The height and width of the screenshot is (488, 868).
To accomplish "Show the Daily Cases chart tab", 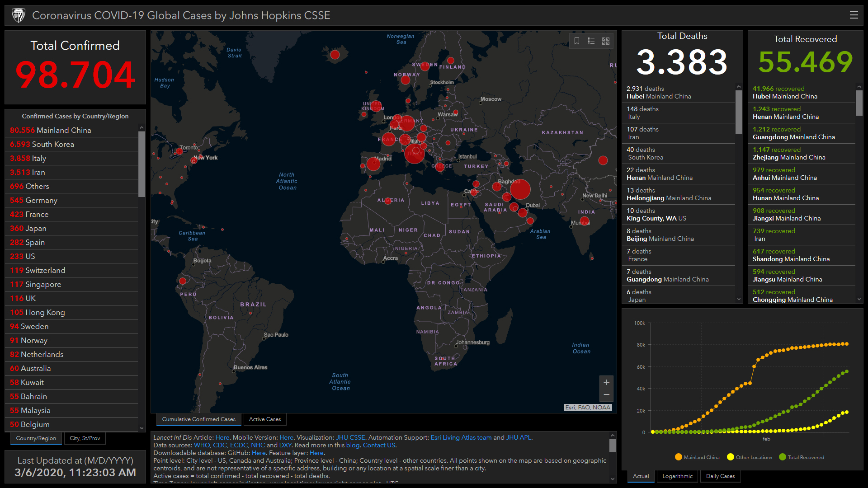I will tap(721, 476).
